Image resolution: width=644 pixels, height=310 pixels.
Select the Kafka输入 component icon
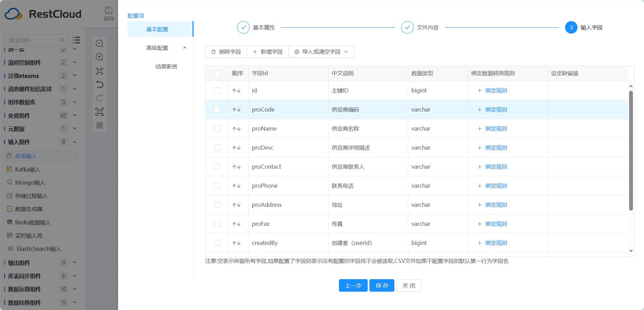pos(10,169)
